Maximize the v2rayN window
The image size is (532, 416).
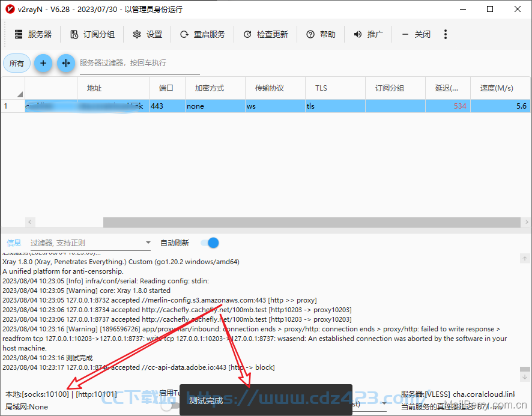[490, 9]
